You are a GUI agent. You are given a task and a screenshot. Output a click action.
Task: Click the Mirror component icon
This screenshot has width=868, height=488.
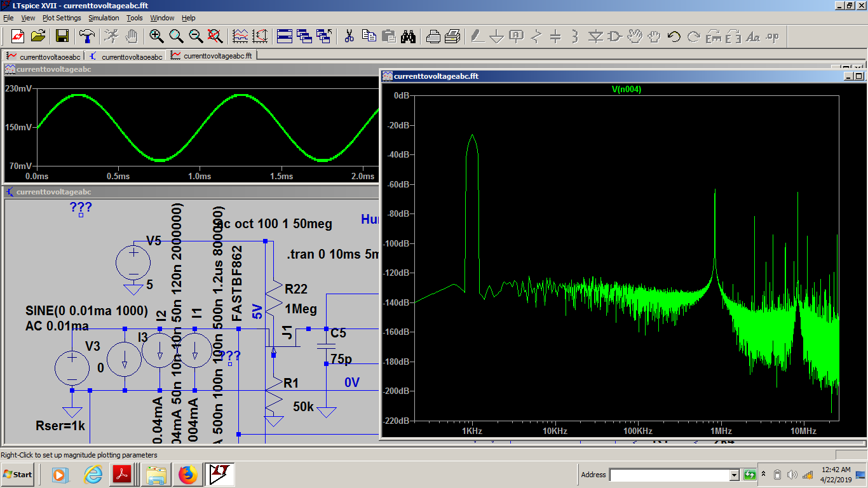click(x=733, y=36)
